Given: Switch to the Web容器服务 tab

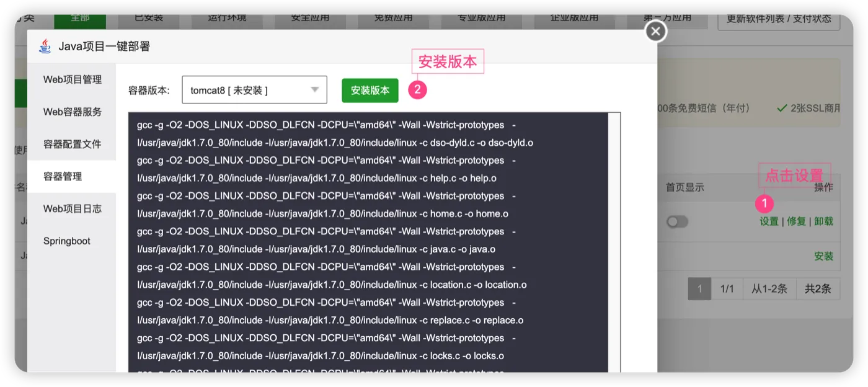Looking at the screenshot, I should click(x=72, y=112).
